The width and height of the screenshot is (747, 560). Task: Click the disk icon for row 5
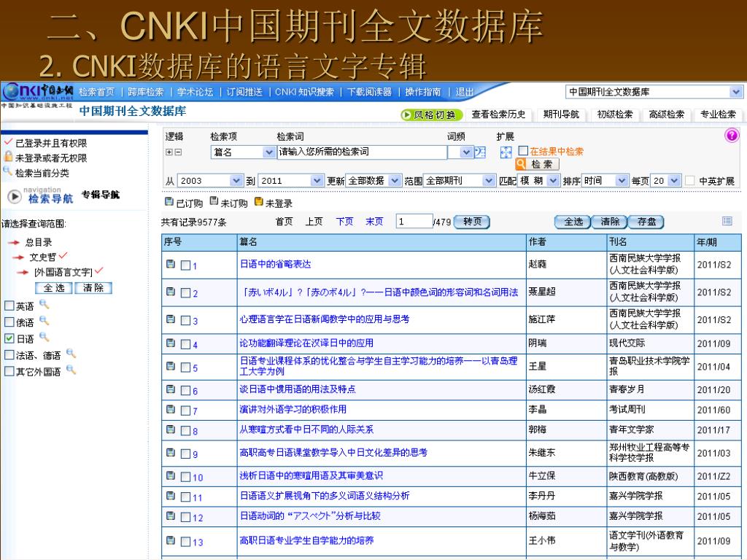170,366
